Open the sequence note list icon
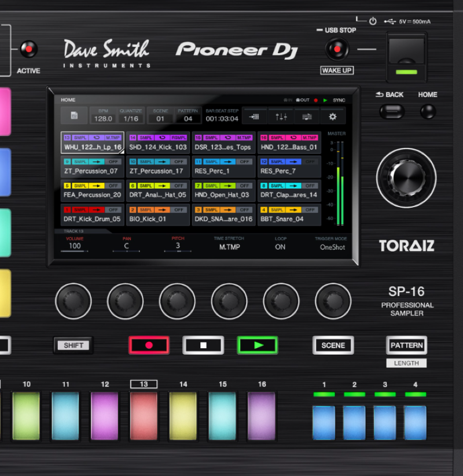Viewport: 463px width, 476px height. click(307, 117)
